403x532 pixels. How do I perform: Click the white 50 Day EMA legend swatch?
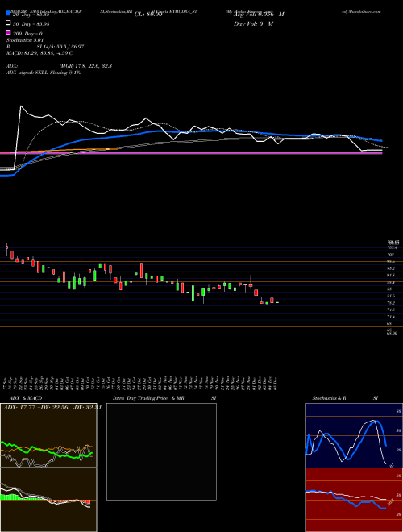pyautogui.click(x=9, y=23)
